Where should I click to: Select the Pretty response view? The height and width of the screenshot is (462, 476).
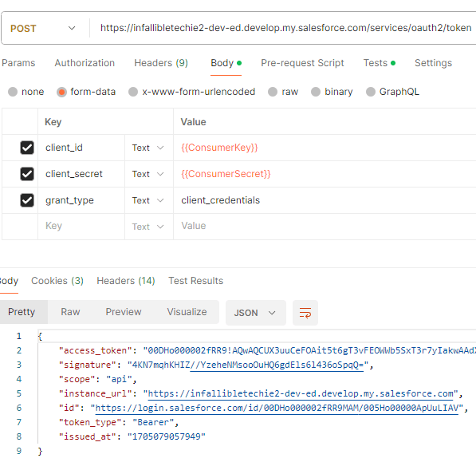(x=22, y=312)
